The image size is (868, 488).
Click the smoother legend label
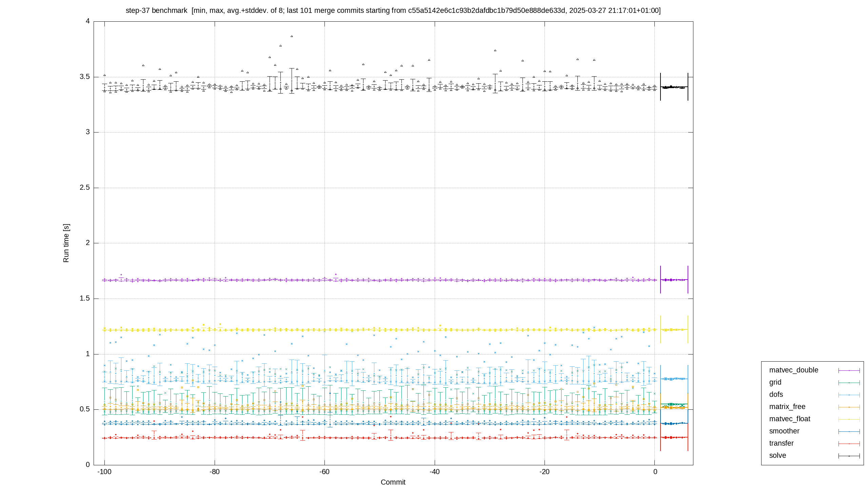point(784,431)
